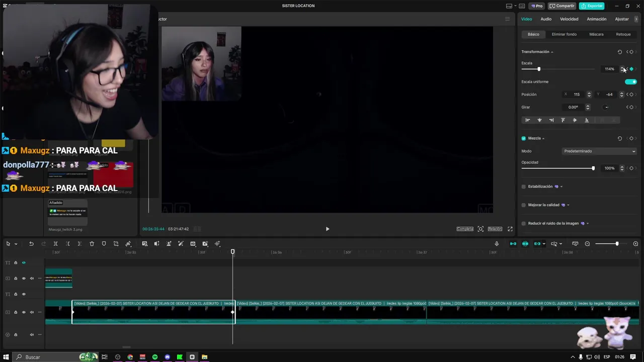Add a marker with the shield icon
Viewport: 644px width, 362px height.
[x=104, y=244]
